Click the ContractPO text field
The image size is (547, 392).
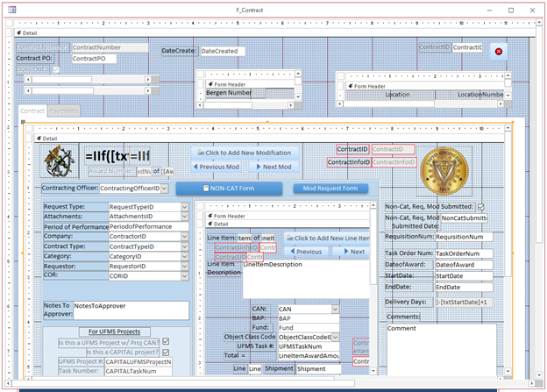coord(94,59)
